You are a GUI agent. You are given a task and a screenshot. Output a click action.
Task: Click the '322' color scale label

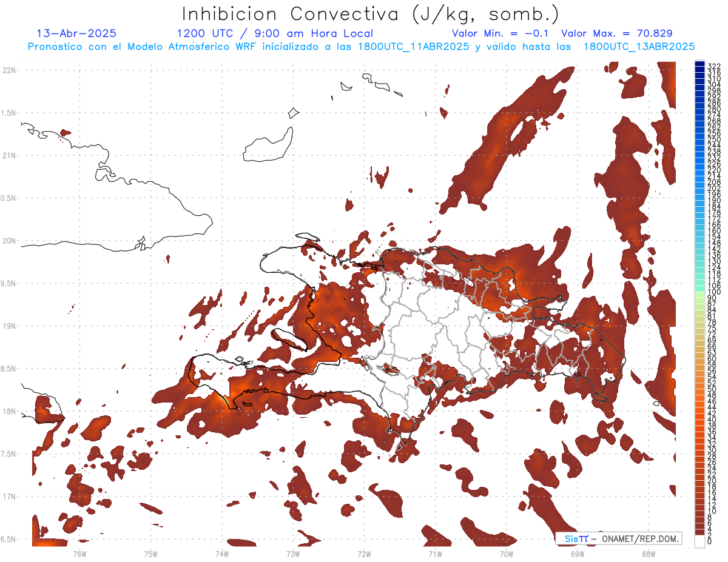pyautogui.click(x=714, y=66)
